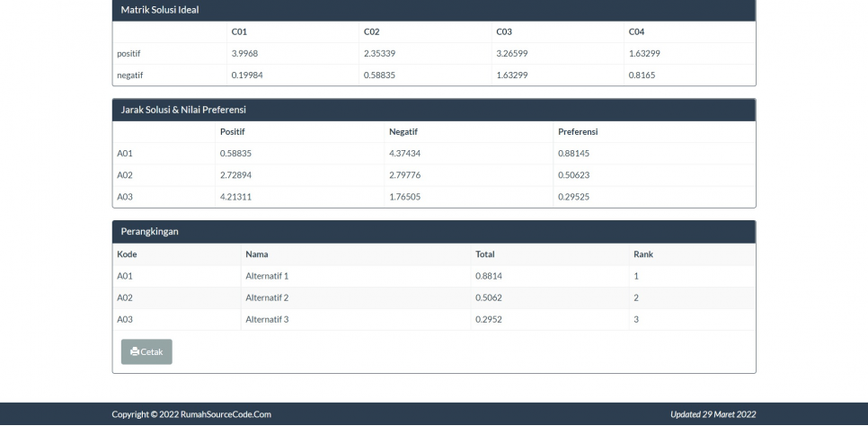
Task: Click the Updated 29 Maret 2022 footer text
Action: (713, 414)
